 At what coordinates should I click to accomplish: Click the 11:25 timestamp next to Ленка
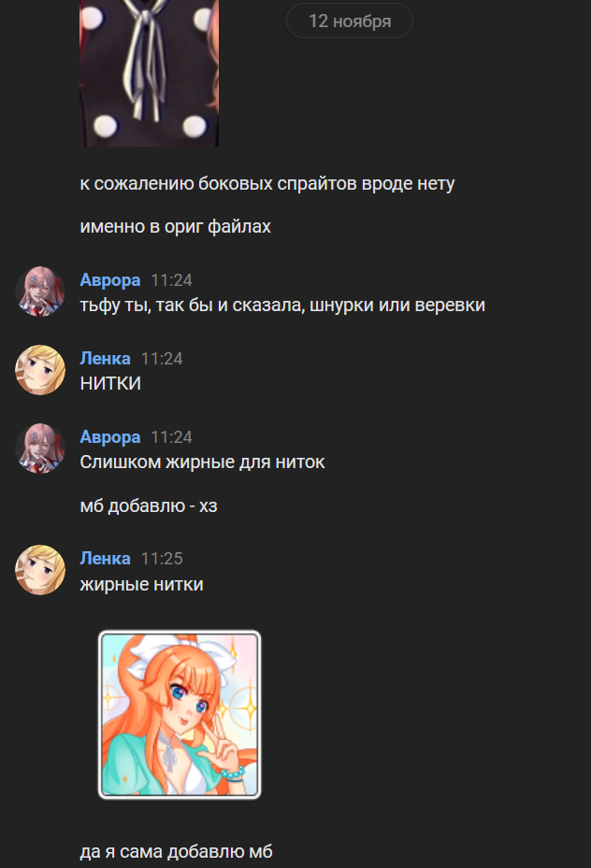tap(162, 559)
